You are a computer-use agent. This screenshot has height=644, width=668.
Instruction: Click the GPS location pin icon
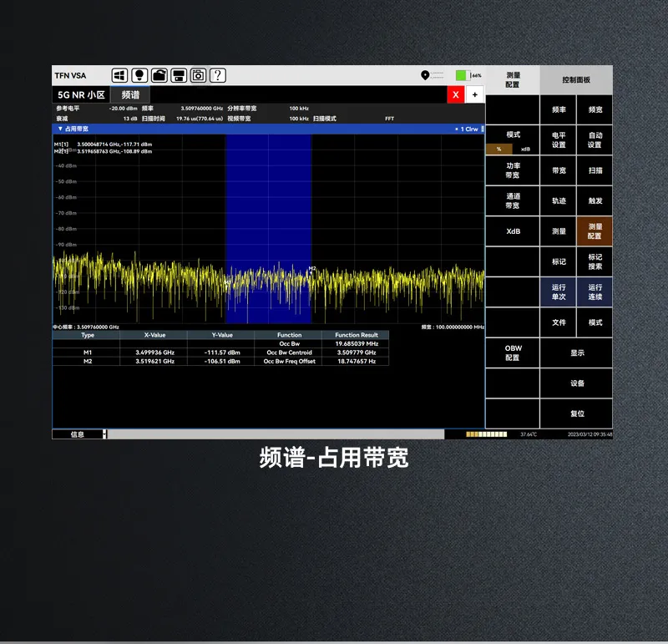click(425, 76)
